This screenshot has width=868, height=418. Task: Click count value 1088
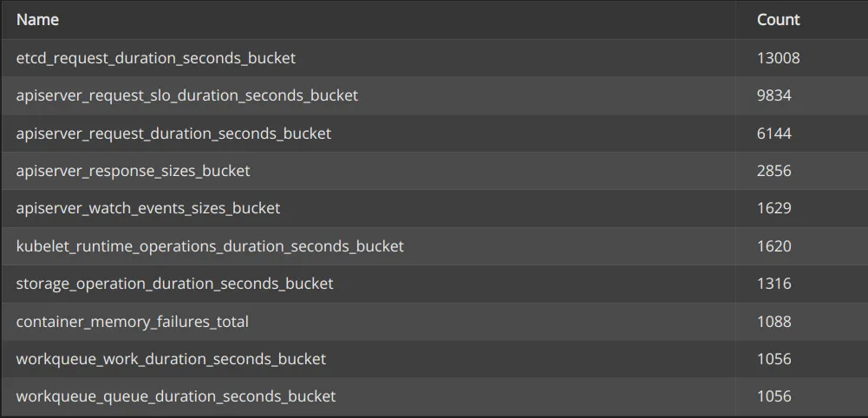coord(773,322)
